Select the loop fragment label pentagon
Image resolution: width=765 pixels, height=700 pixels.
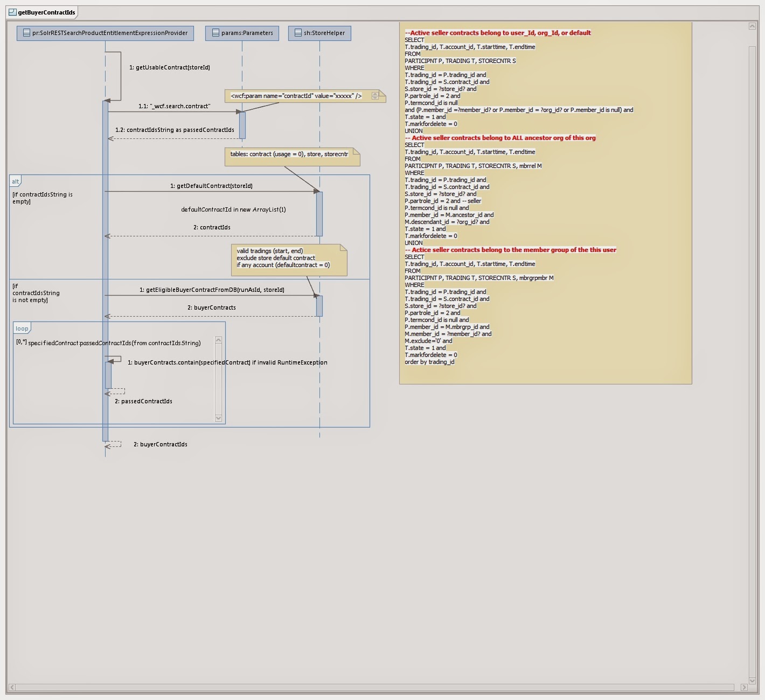[x=22, y=328]
